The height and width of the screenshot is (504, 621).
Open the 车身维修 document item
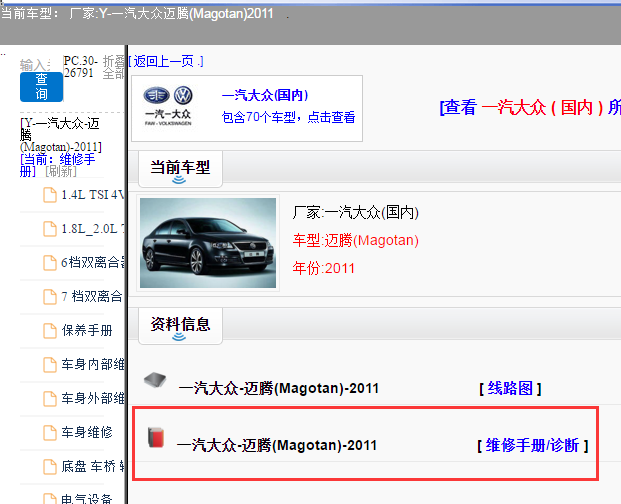coord(87,433)
